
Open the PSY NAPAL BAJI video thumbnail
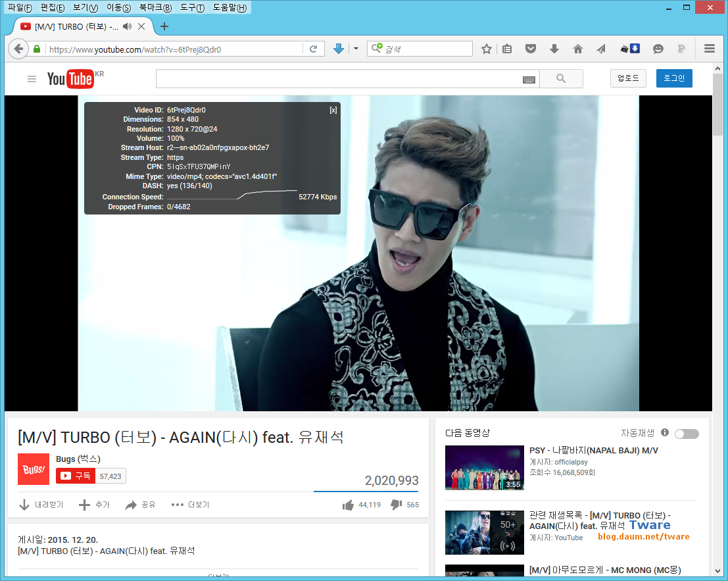(x=484, y=468)
